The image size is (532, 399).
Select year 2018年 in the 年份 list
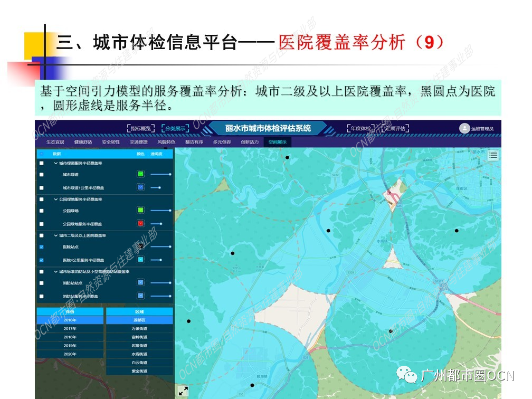(x=70, y=337)
